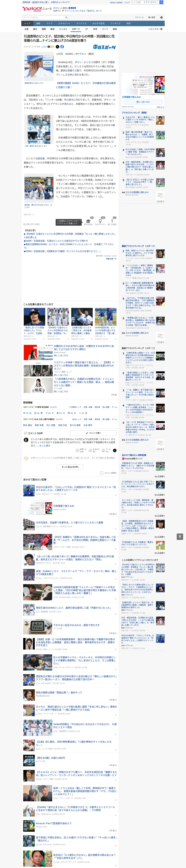Switch to the 国内 category
This screenshot has width=186, height=868.
tap(35, 29)
